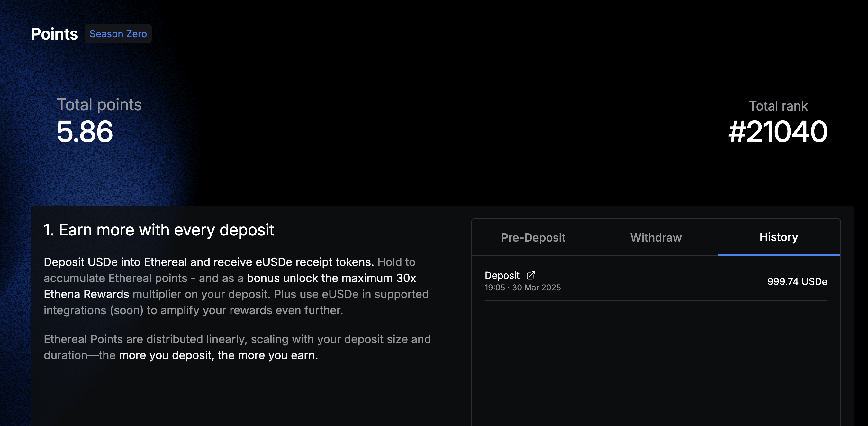Select the History tab

coord(778,237)
